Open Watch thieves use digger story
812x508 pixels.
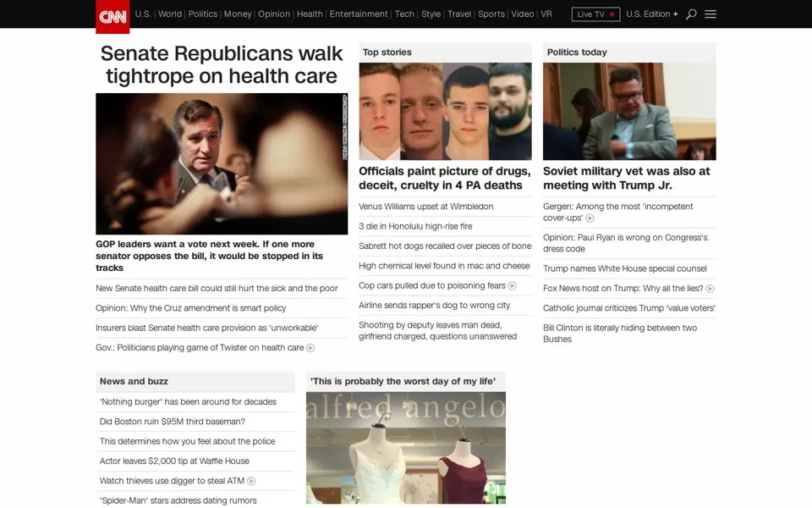(x=172, y=481)
